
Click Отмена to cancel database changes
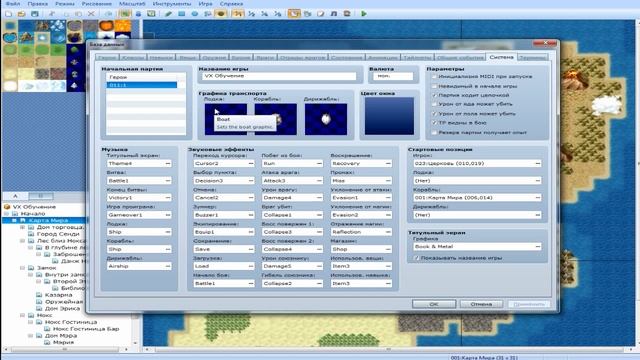click(x=481, y=304)
